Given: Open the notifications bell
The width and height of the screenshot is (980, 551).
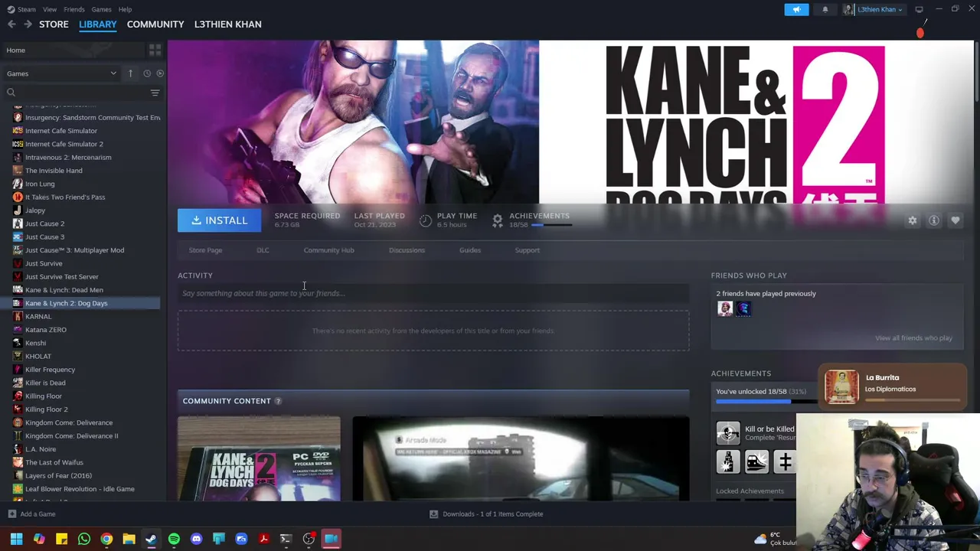Looking at the screenshot, I should [825, 9].
